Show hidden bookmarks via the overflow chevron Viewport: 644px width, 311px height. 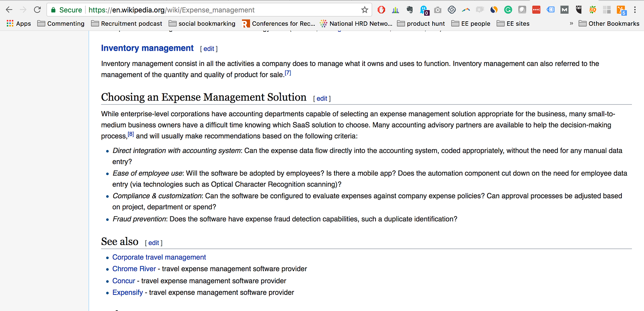(x=571, y=23)
